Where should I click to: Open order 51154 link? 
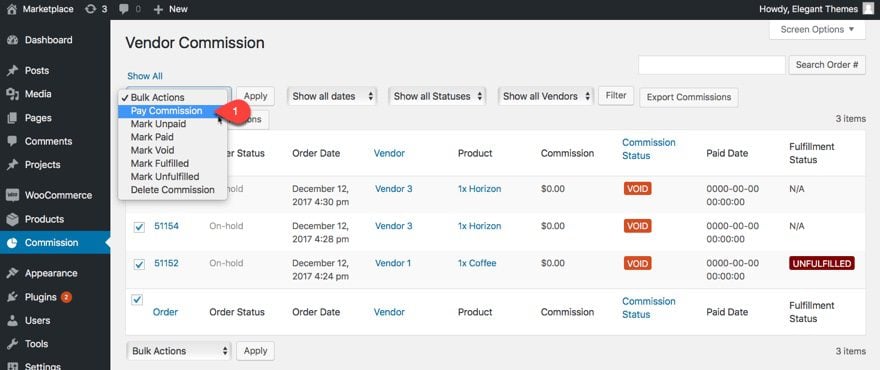166,226
